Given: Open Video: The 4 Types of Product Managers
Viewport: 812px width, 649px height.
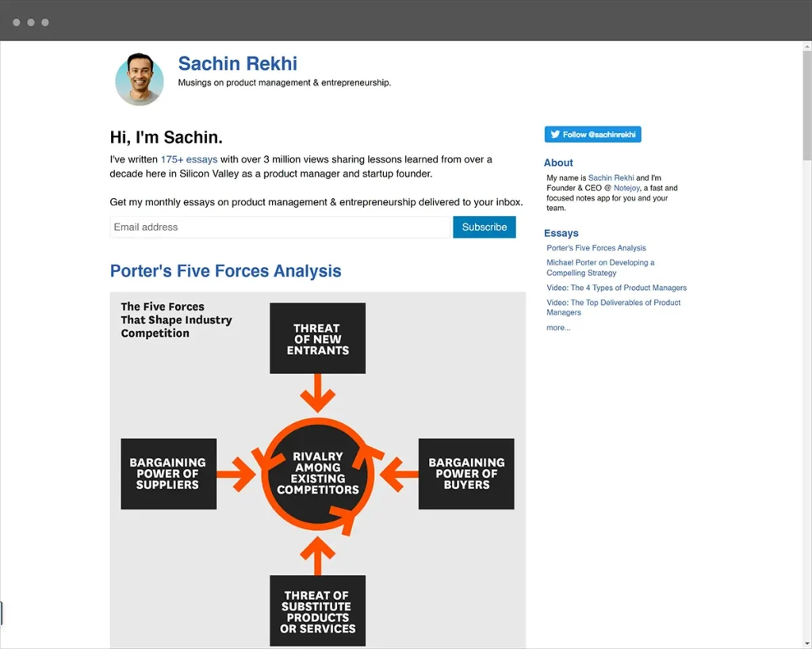Looking at the screenshot, I should [616, 288].
